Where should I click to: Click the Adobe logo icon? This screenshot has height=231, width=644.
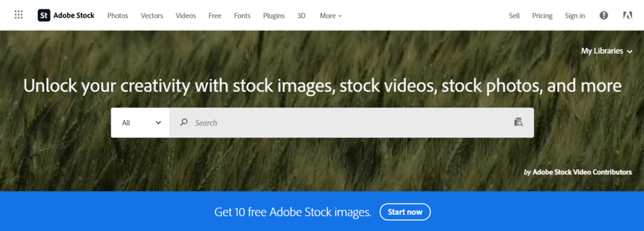pyautogui.click(x=627, y=16)
